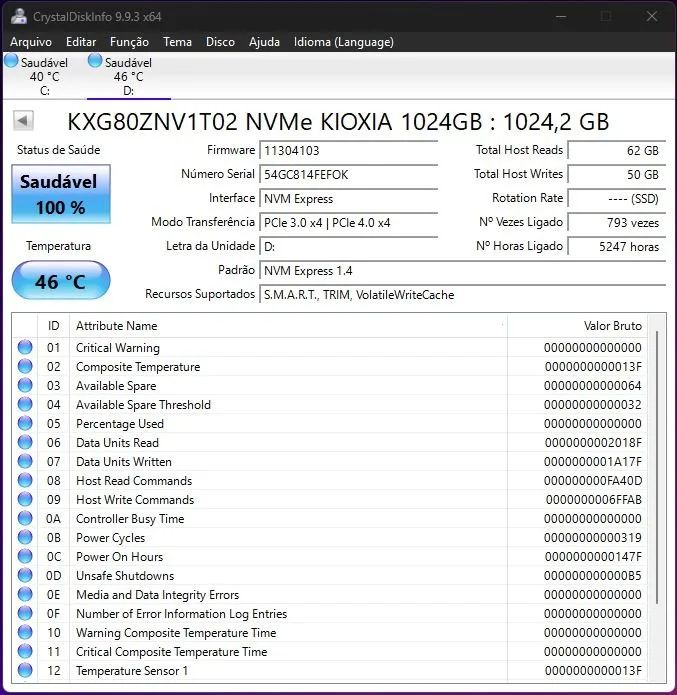Select disk C: at 40 °C
Screen dimensions: 677x695
44,76
